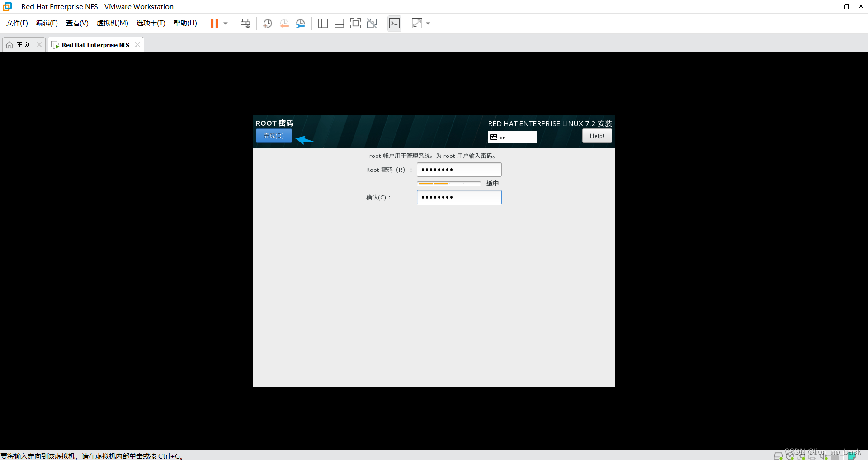868x460 pixels.
Task: Click the password strength bar
Action: 449,183
